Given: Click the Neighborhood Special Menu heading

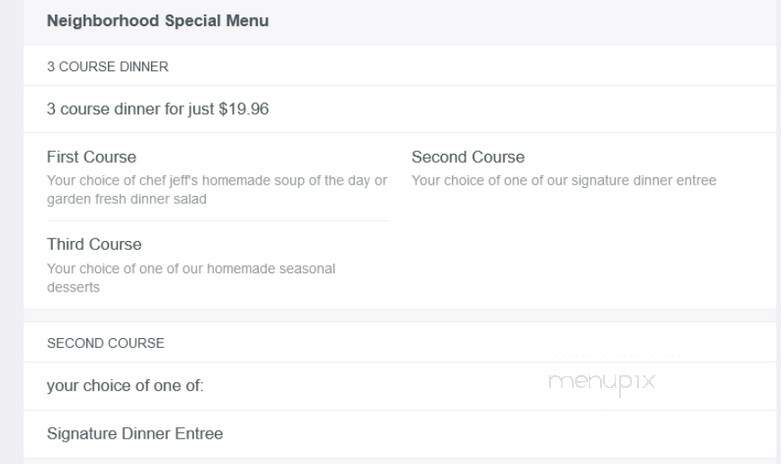Looking at the screenshot, I should [x=158, y=21].
